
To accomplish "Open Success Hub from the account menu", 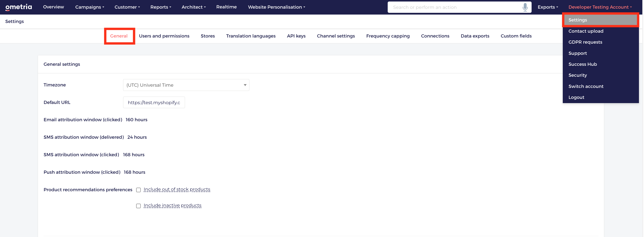I will tap(583, 64).
